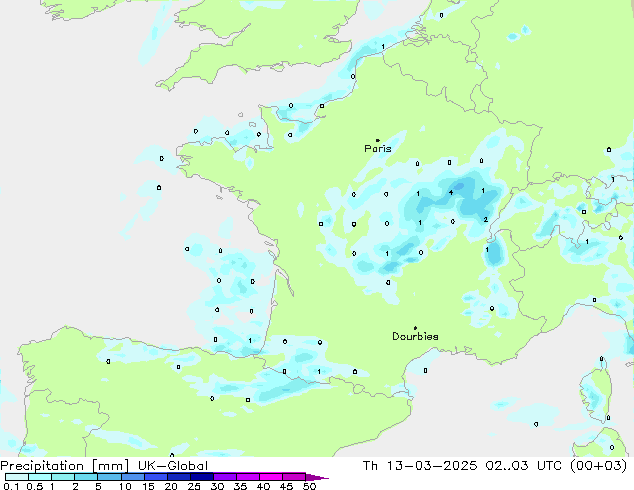
Task: Pick the 0.1–0.5 mm legend swatch
Action: [x=17, y=477]
